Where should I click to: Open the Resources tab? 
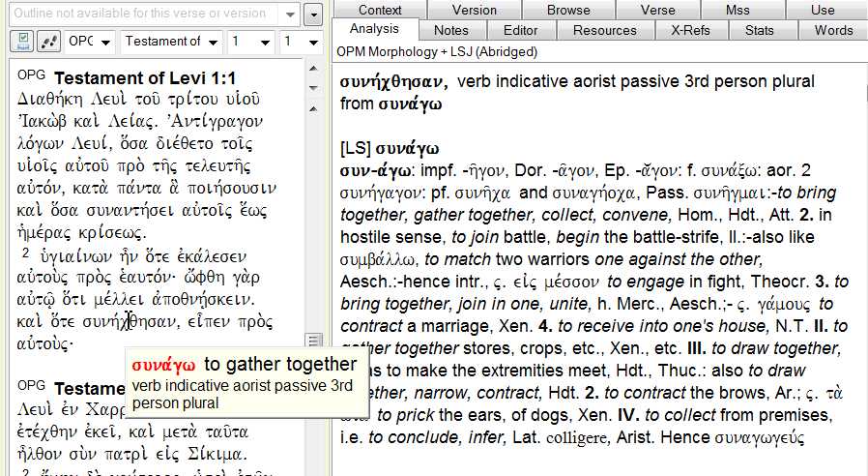[604, 30]
